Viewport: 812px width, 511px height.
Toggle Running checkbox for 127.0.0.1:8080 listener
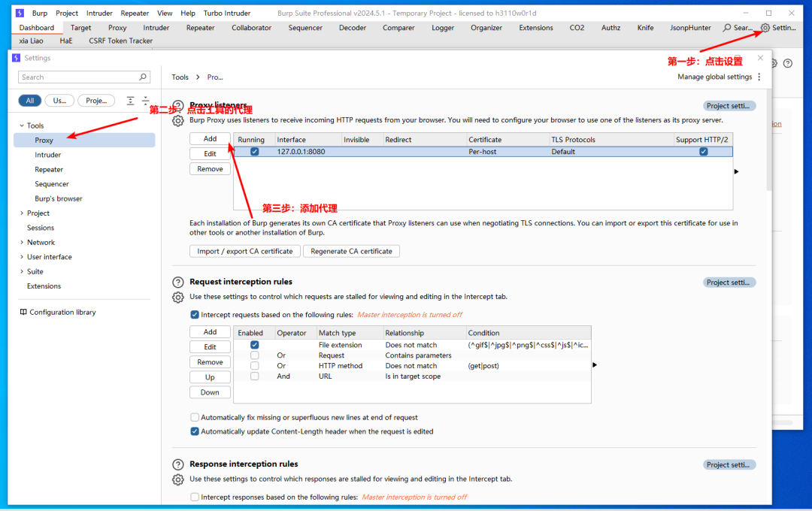point(254,152)
